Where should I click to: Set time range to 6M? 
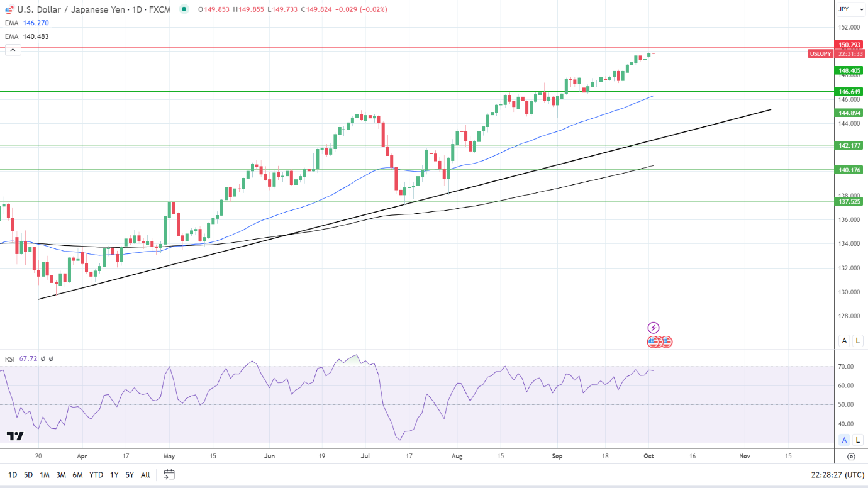[77, 475]
